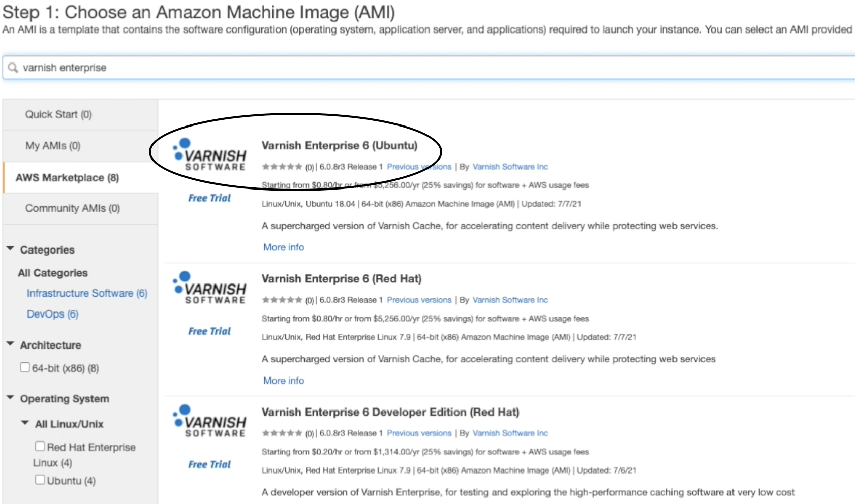Screen dimensions: 855x504
Task: Click '$0.20/hr' pricing text
Action: (327, 452)
